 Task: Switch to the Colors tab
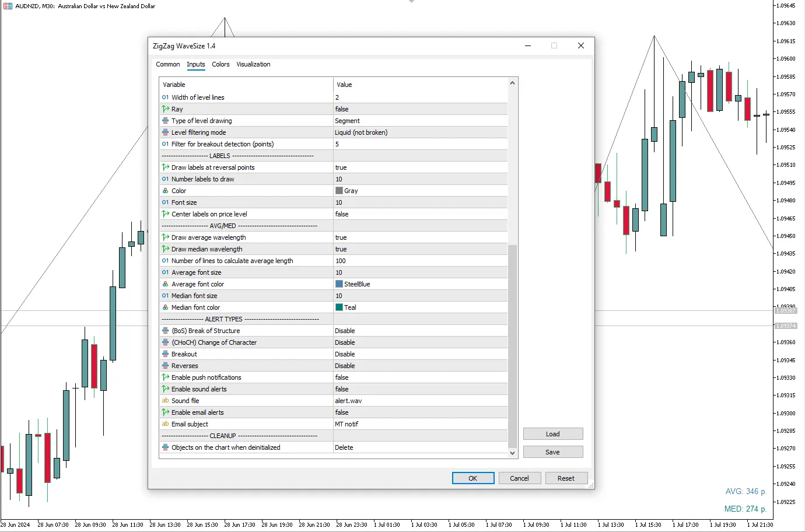point(220,64)
